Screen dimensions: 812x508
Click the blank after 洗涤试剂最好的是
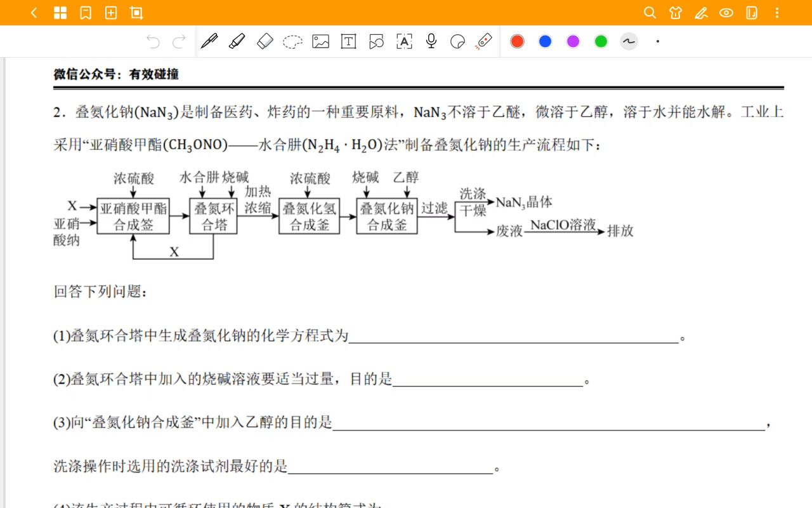(390, 467)
